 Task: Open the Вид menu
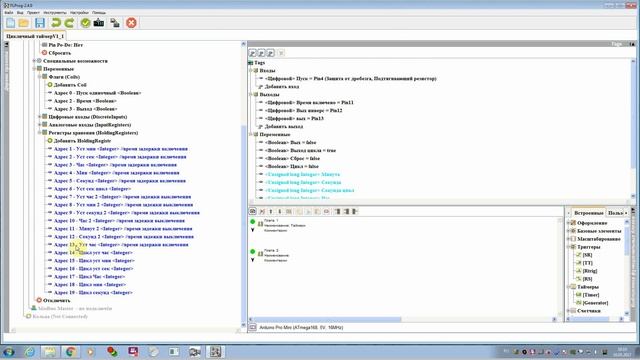pos(20,13)
